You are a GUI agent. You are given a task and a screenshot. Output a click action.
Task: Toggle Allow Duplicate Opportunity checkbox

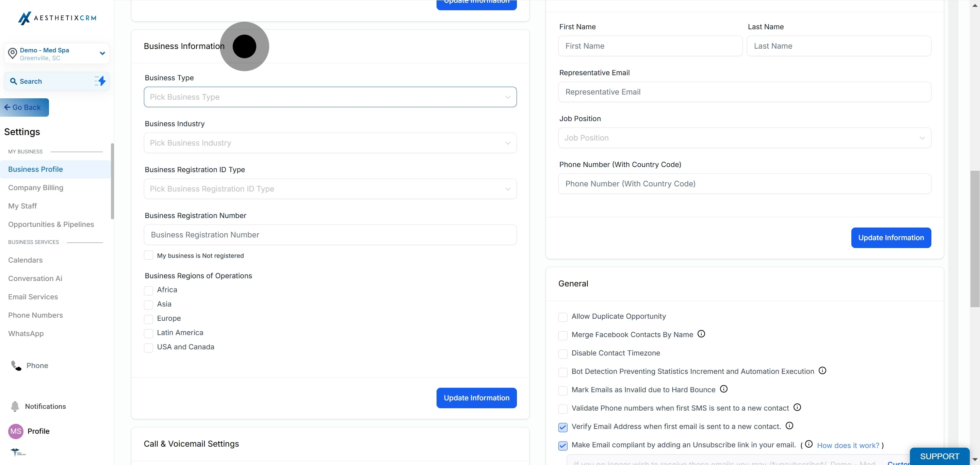point(563,317)
